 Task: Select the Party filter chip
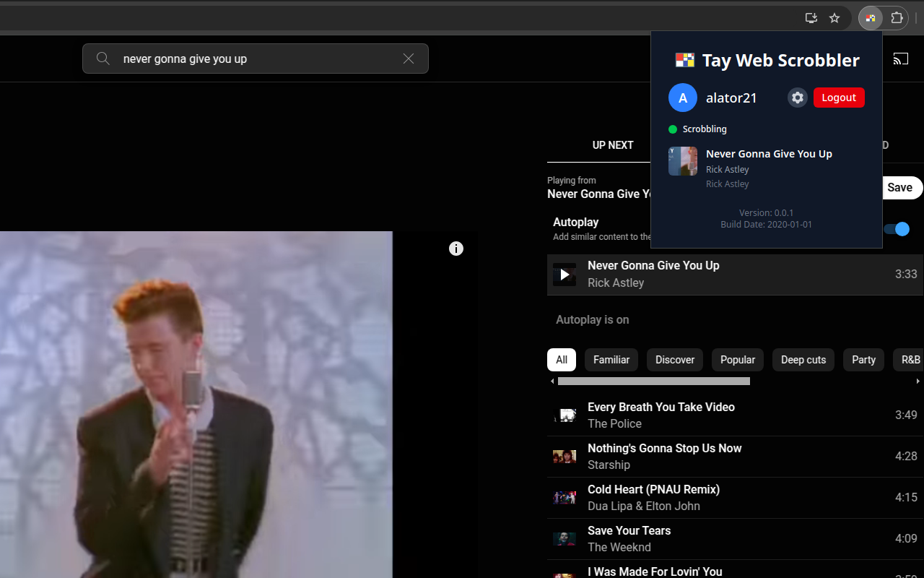[863, 360]
